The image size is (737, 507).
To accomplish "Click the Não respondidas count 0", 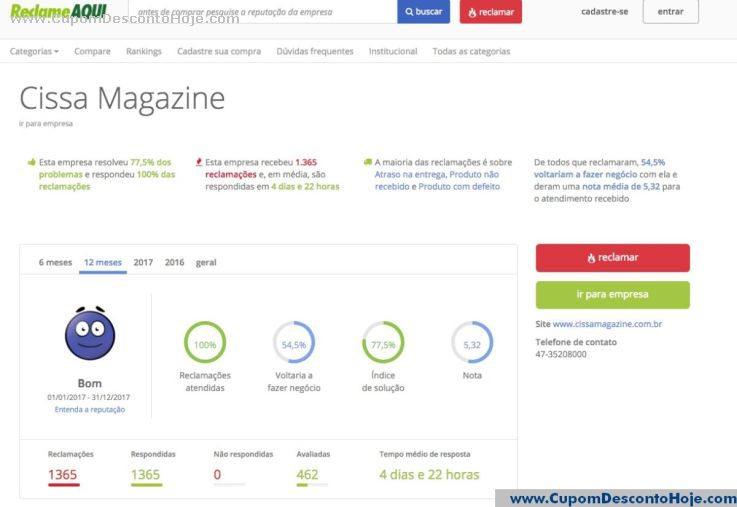I will coord(217,475).
